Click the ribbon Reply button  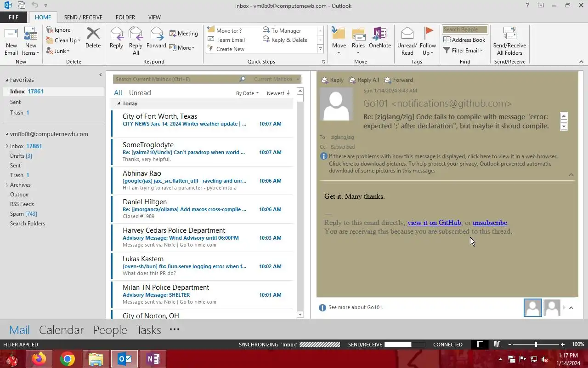click(116, 38)
